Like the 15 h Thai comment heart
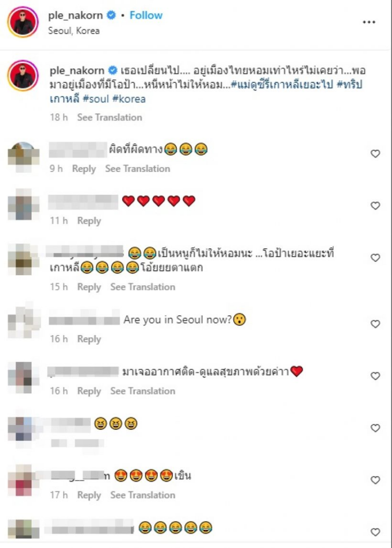This screenshot has width=392, height=548. [375, 258]
